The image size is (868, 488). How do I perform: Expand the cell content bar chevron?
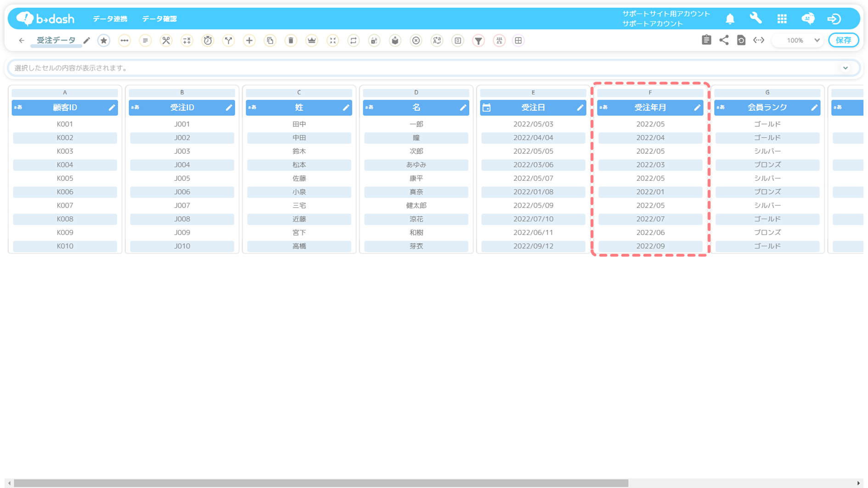(x=845, y=68)
